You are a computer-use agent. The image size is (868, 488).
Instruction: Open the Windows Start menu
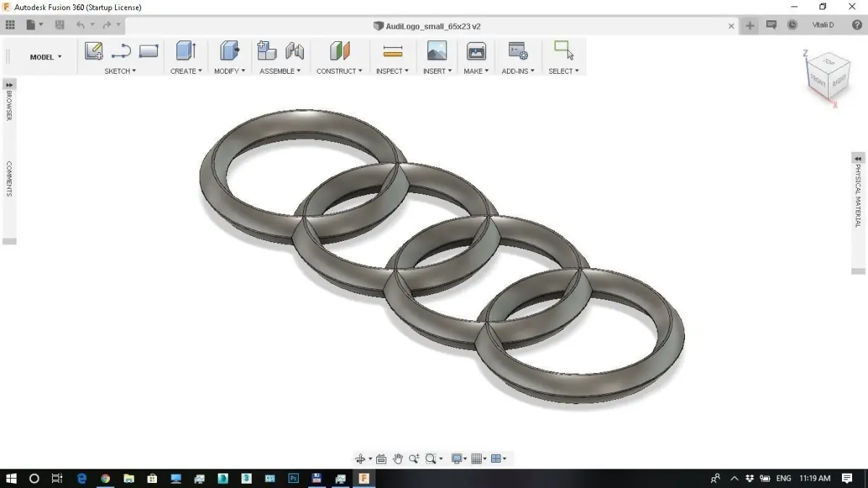11,478
